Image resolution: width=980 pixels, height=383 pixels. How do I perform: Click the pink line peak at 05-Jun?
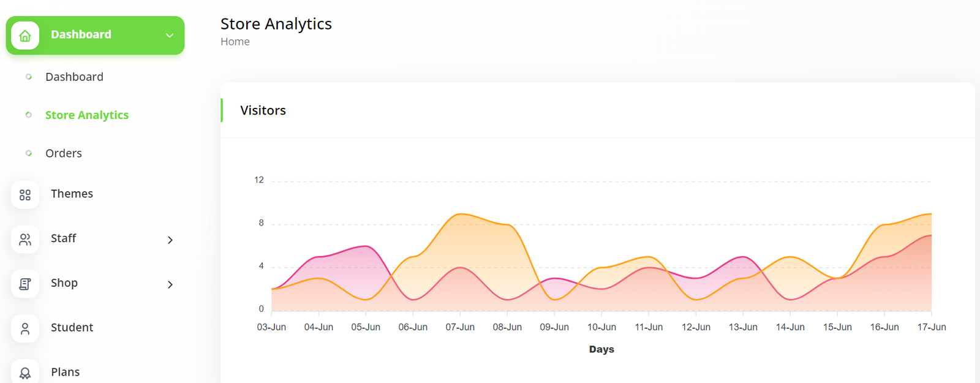coord(366,246)
